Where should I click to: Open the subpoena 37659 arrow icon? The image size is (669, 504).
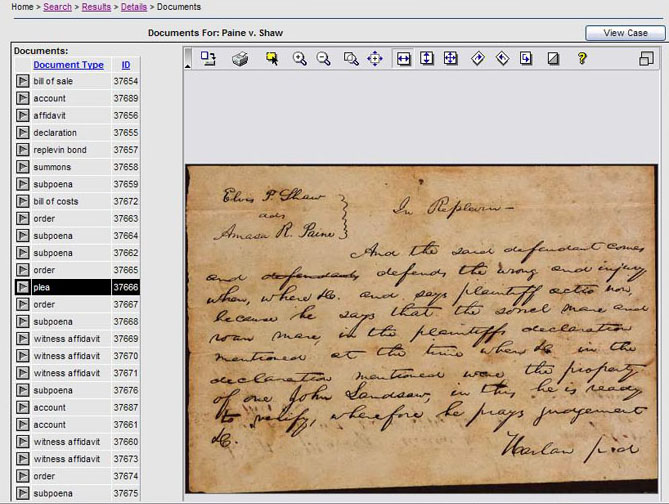(23, 184)
